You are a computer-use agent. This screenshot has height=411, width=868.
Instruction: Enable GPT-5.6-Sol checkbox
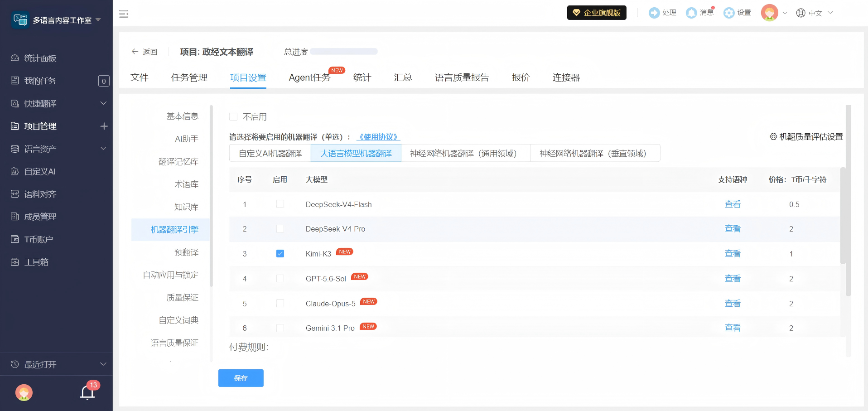[280, 279]
